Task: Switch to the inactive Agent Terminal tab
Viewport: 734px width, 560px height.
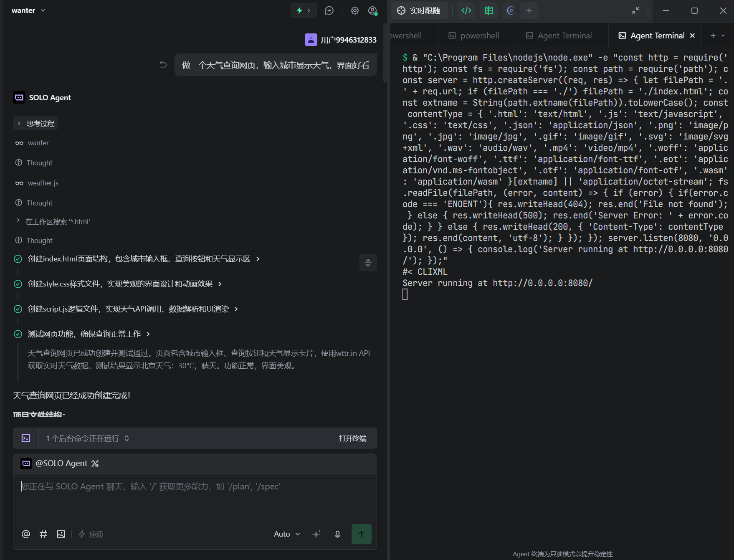Action: click(559, 35)
